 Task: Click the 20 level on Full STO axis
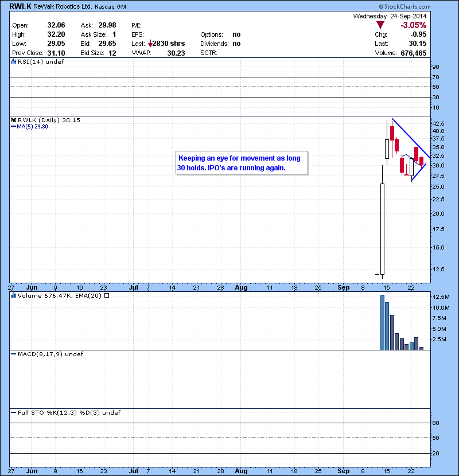(435, 453)
